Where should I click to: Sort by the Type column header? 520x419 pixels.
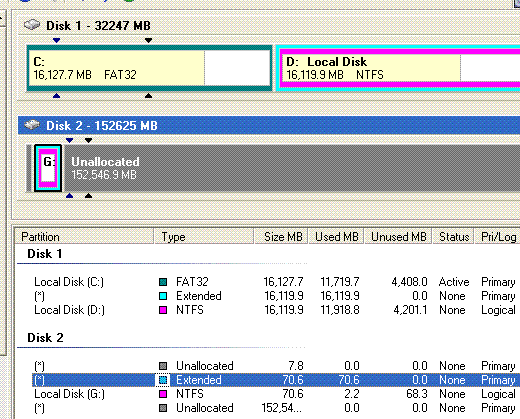[204, 237]
